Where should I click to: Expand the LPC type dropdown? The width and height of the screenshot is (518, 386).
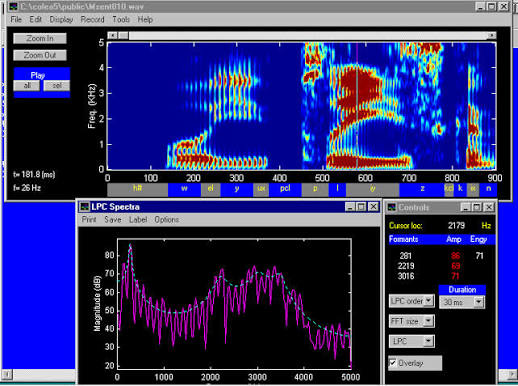[x=429, y=341]
